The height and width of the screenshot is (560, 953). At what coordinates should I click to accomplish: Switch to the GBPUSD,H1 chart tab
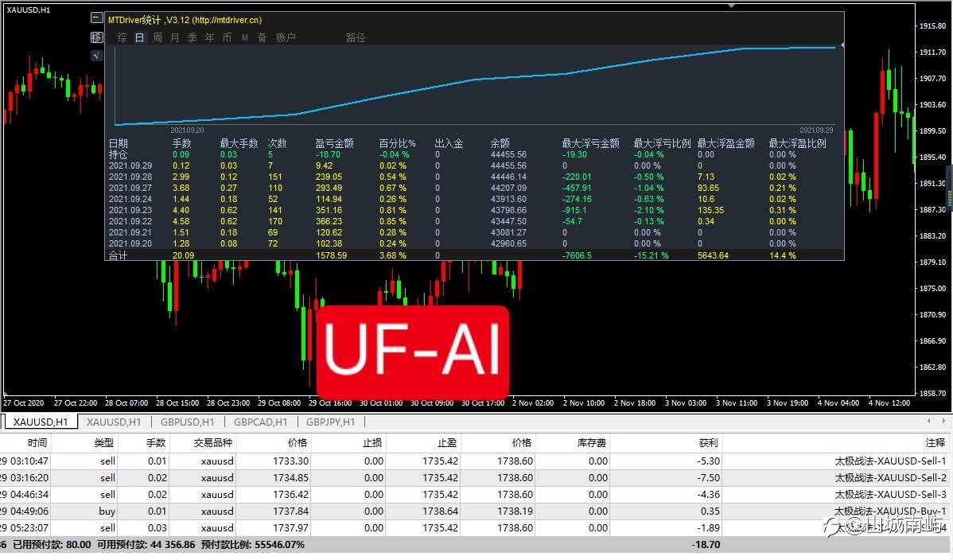187,422
